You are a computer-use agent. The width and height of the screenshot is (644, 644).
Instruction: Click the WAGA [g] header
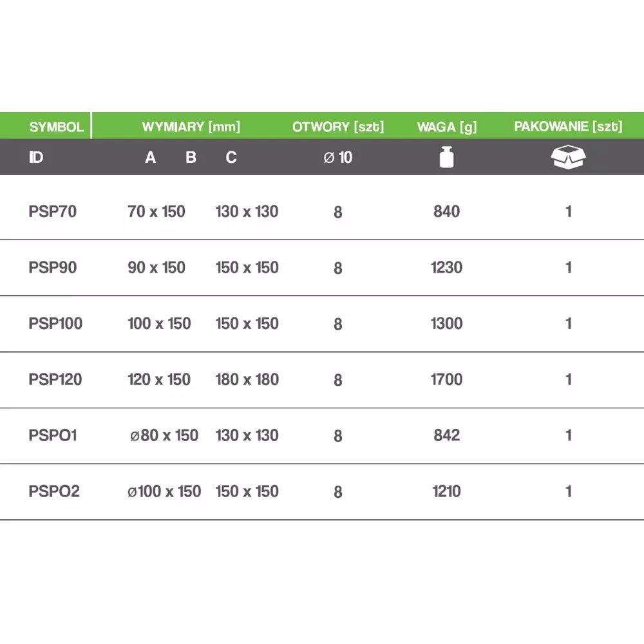[447, 127]
